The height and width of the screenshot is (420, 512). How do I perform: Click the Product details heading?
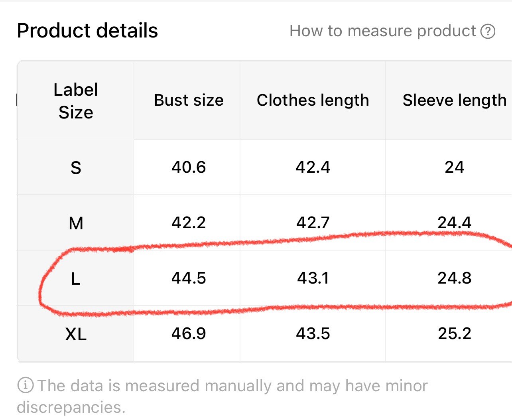[x=87, y=31]
